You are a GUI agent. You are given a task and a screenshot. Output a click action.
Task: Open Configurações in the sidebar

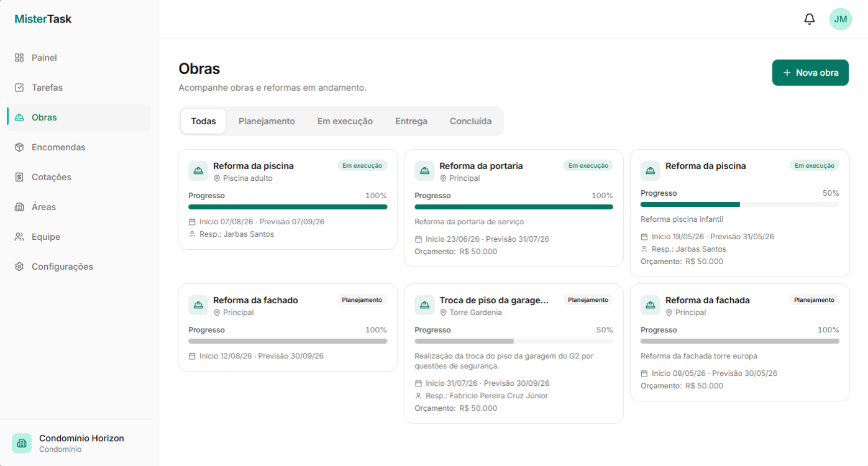tap(78, 267)
